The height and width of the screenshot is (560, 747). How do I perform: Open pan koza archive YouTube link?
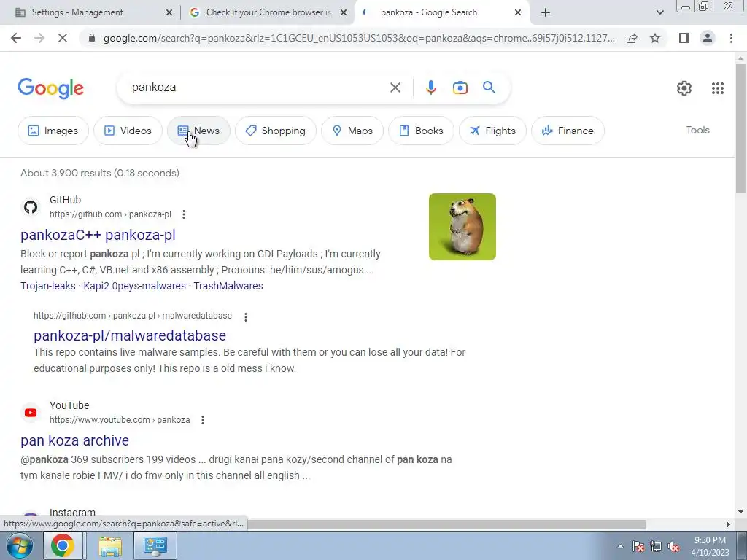point(75,440)
